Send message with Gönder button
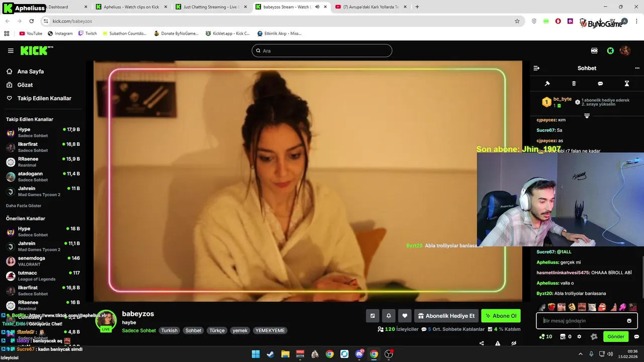This screenshot has width=644, height=362. point(616,337)
